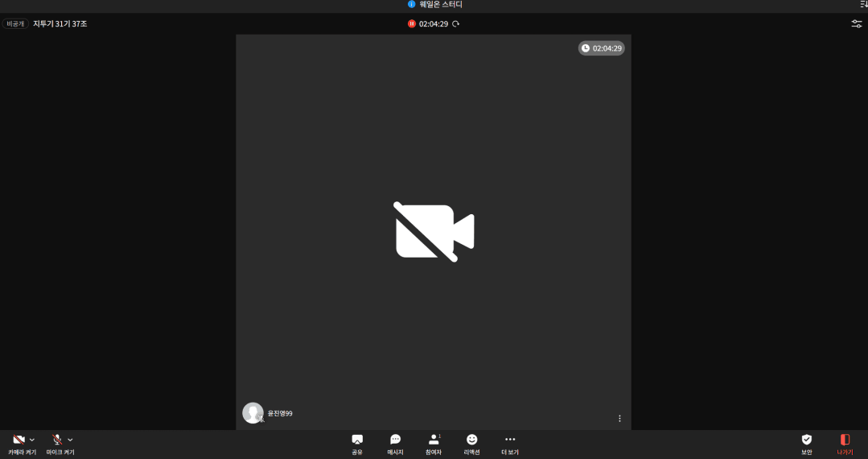Pause recording via red timer button
Viewport: 868px width, 459px height.
click(412, 24)
